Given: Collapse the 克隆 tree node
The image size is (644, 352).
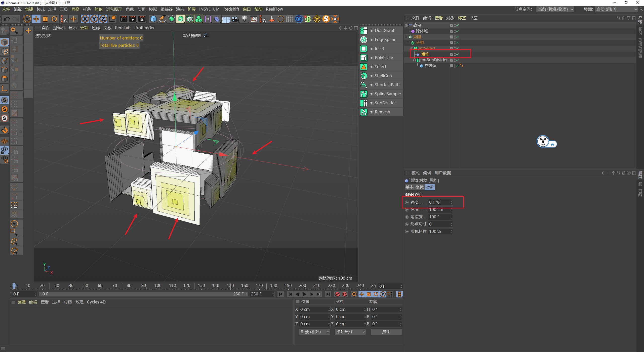Looking at the screenshot, I should [406, 37].
